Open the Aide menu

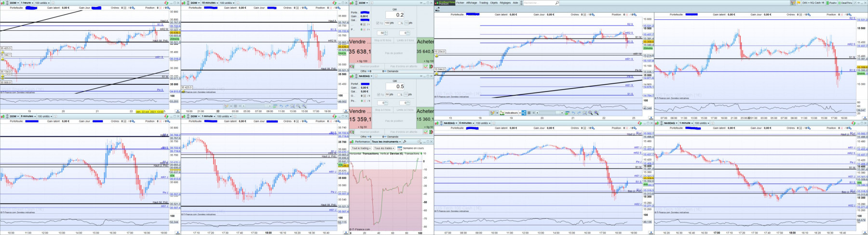click(515, 2)
